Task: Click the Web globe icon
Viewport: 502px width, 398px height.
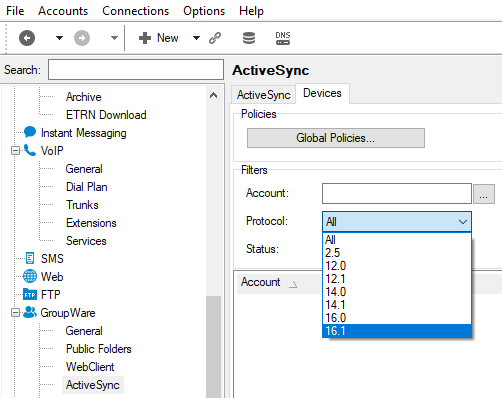Action: pyautogui.click(x=30, y=276)
